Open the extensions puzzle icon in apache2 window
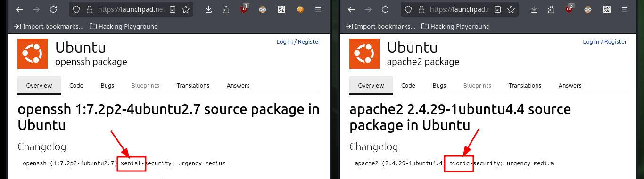This screenshot has width=644, height=179. point(552,9)
